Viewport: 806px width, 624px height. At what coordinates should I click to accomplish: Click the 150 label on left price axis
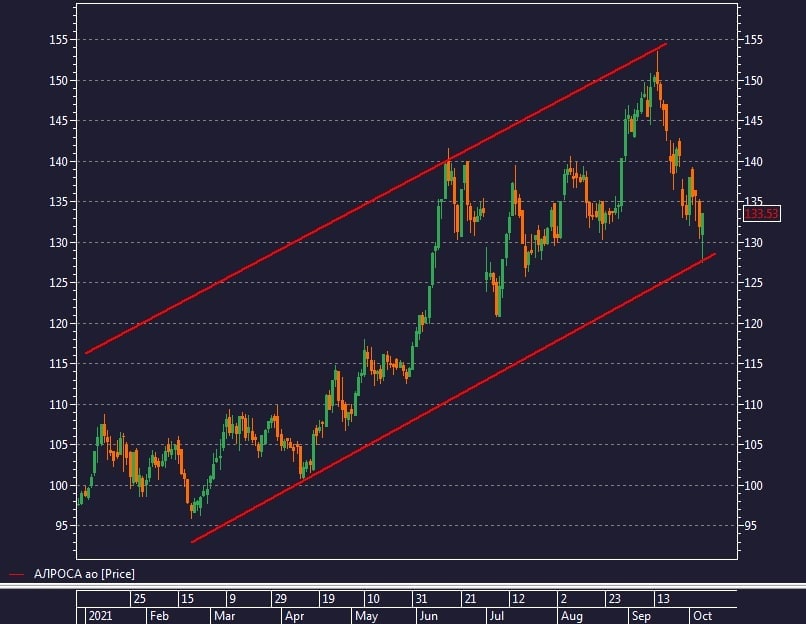click(58, 81)
